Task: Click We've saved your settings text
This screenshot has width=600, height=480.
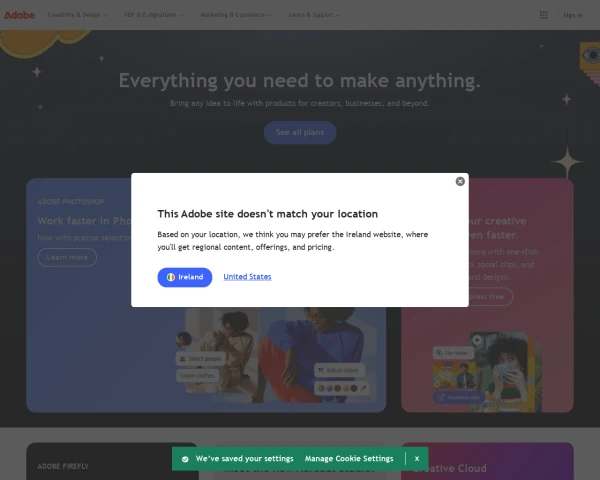Action: tap(245, 459)
